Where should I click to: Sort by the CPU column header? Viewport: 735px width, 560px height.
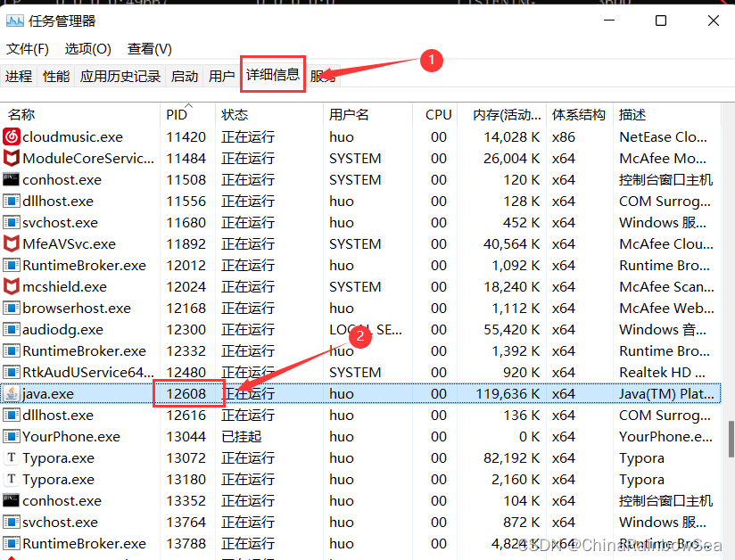(435, 114)
